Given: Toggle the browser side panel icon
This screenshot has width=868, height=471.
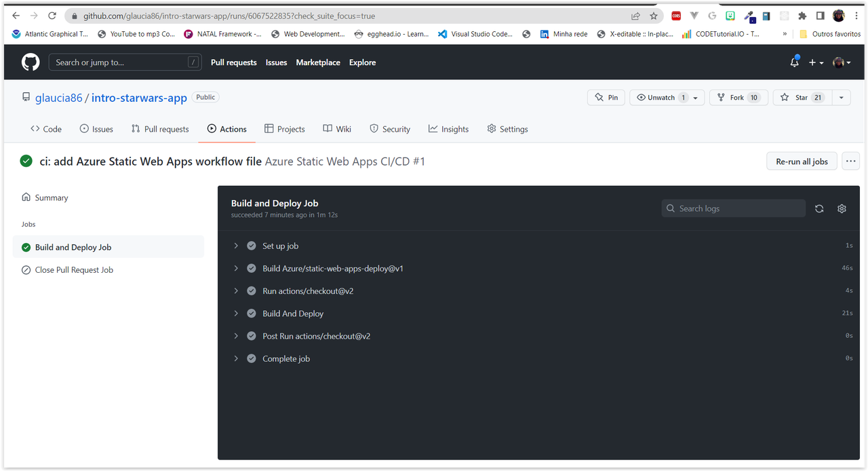Looking at the screenshot, I should point(820,16).
